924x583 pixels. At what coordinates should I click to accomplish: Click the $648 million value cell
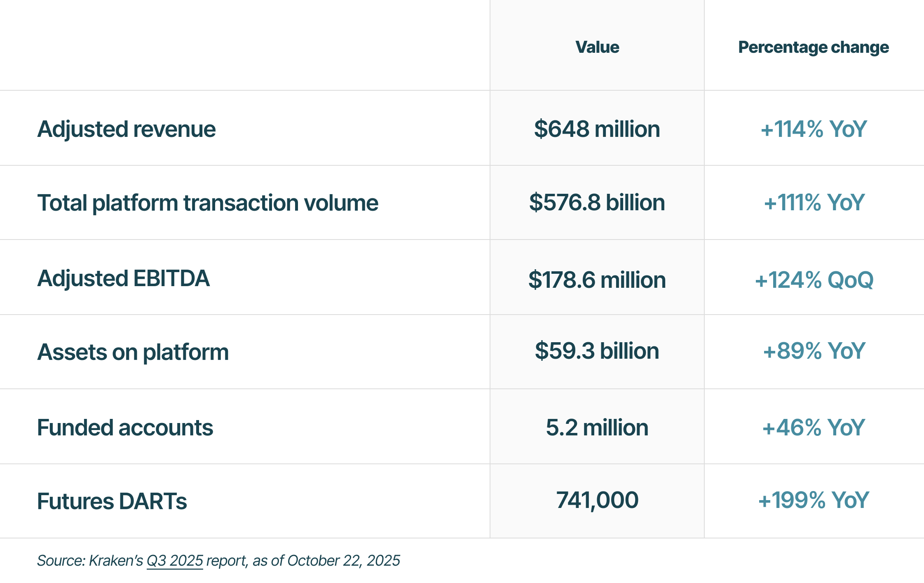(x=597, y=129)
